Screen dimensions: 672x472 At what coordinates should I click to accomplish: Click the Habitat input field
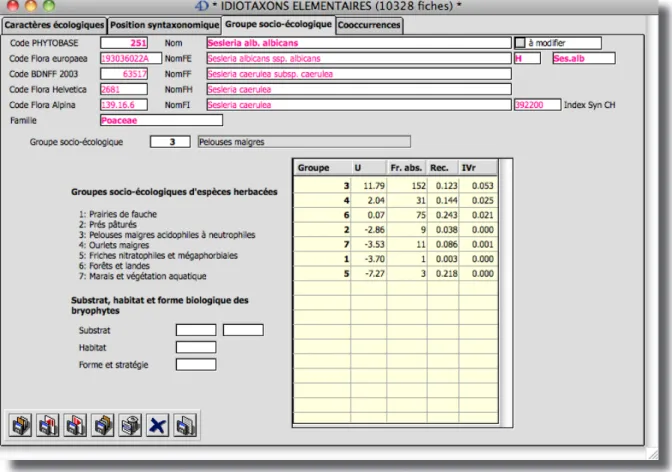pos(196,347)
